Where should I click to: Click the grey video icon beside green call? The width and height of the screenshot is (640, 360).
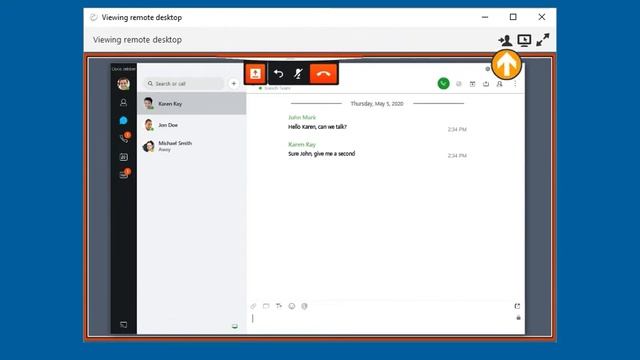pos(459,84)
